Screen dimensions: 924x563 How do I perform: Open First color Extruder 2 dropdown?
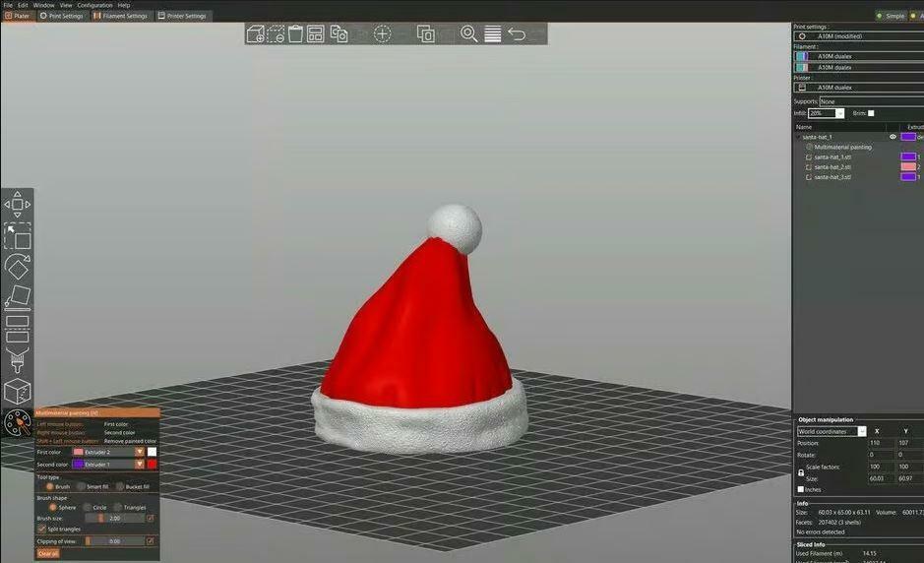140,452
